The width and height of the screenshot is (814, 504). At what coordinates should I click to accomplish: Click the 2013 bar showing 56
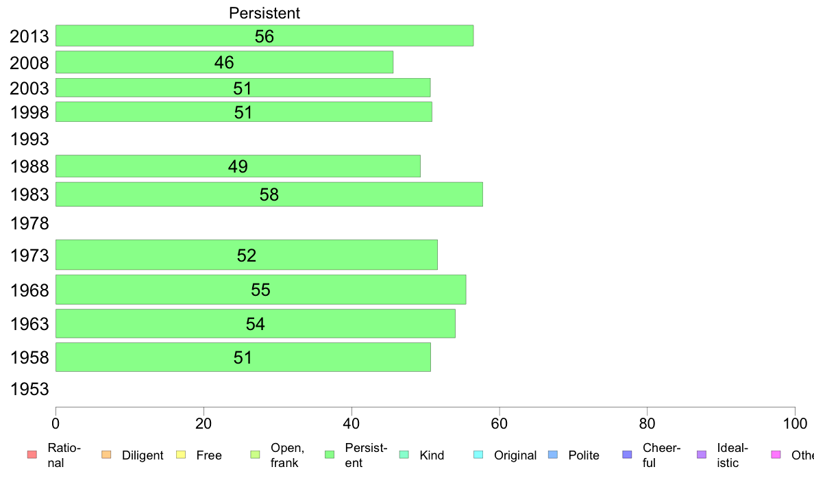(264, 36)
